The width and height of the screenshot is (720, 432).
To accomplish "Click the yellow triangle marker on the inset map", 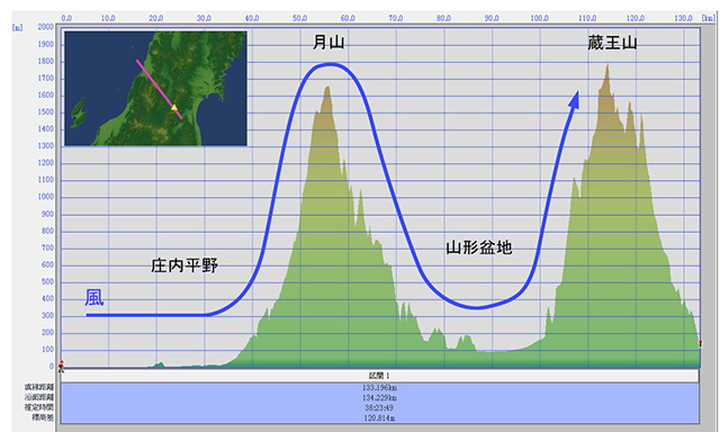I will point(174,107).
